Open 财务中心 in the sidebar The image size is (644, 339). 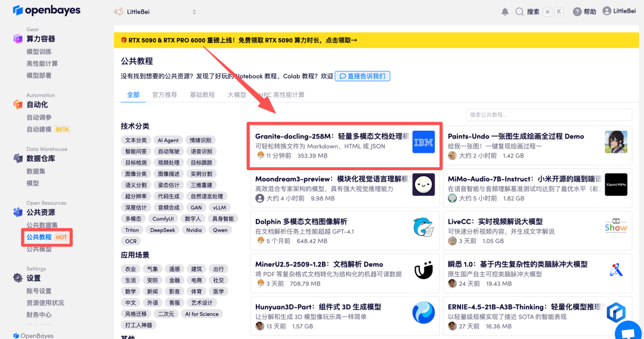click(x=39, y=315)
